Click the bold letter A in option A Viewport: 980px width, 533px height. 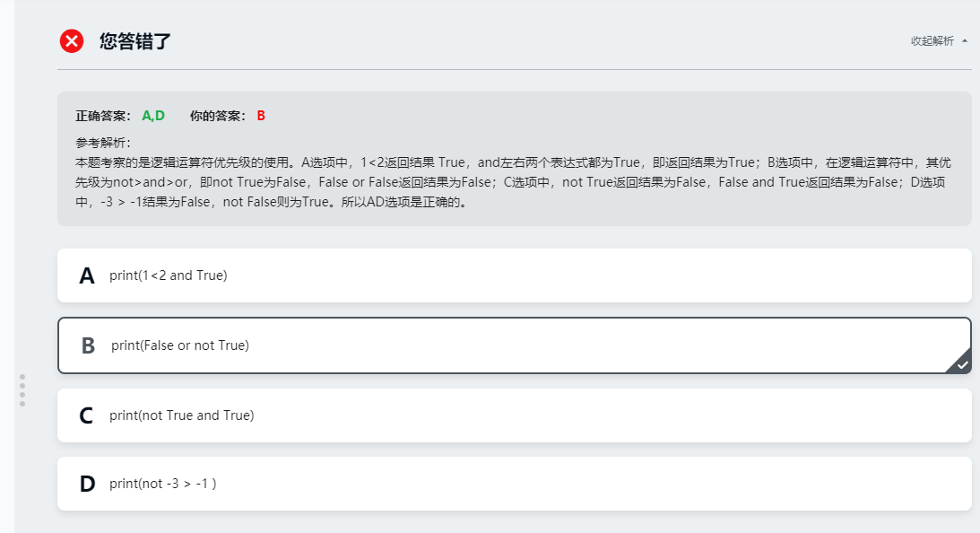click(x=87, y=275)
